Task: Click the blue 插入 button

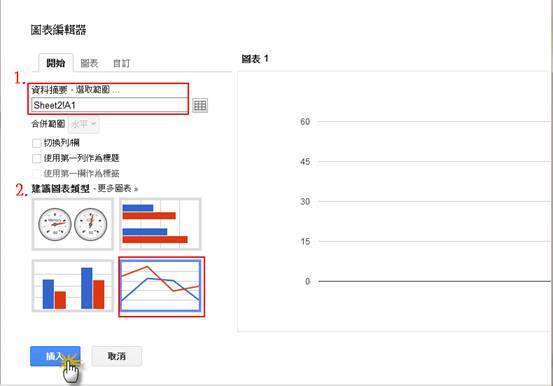Action: [x=55, y=356]
